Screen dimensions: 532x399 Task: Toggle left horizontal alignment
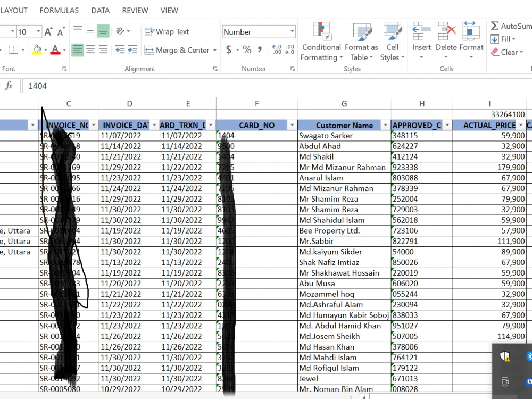78,50
